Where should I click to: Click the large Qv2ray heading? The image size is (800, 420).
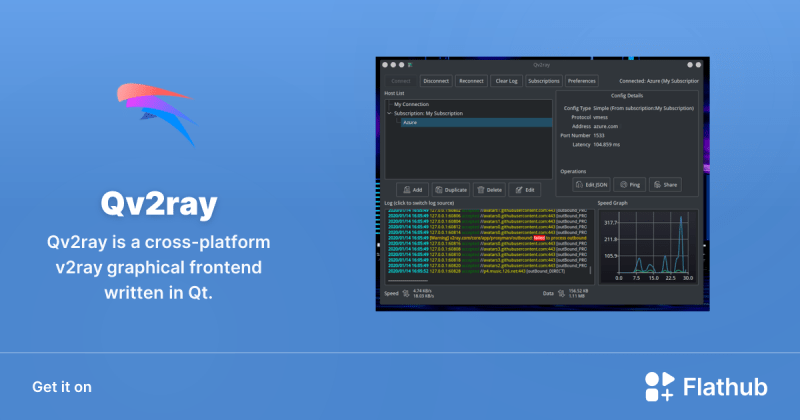(159, 204)
